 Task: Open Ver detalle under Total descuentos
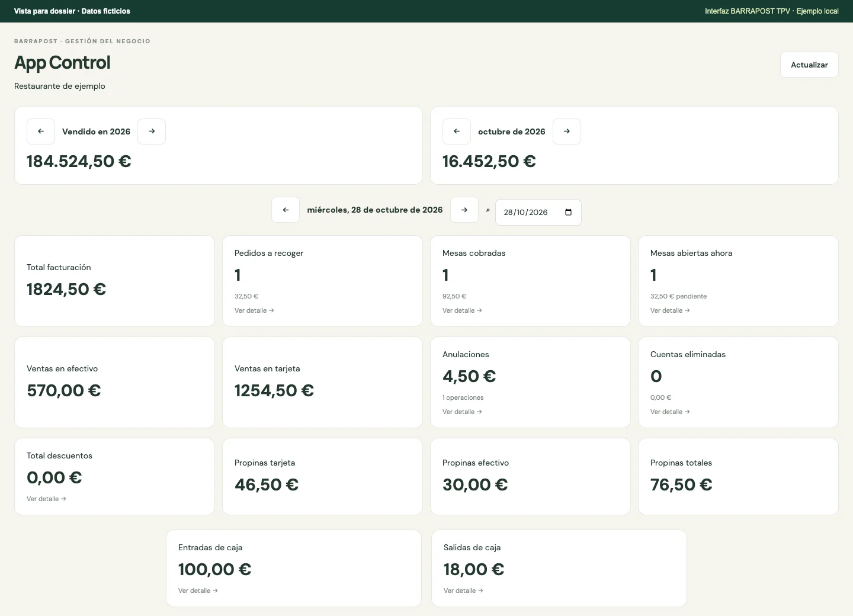pyautogui.click(x=46, y=499)
